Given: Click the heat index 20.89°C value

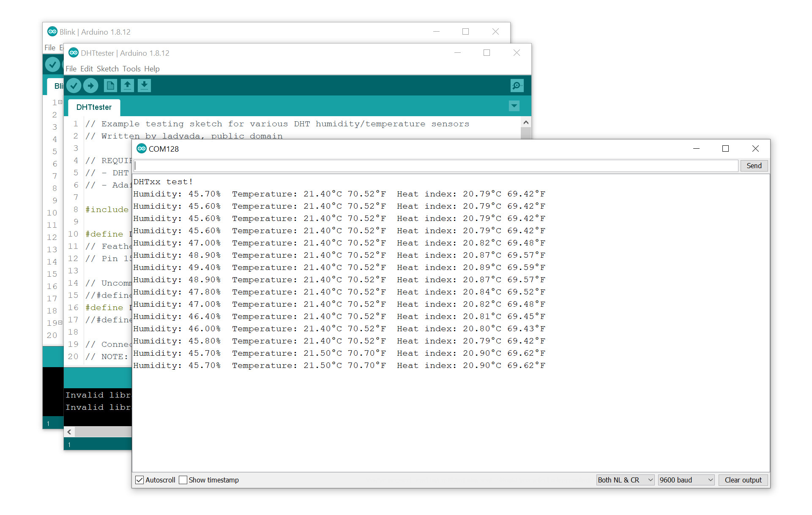Looking at the screenshot, I should 482,267.
